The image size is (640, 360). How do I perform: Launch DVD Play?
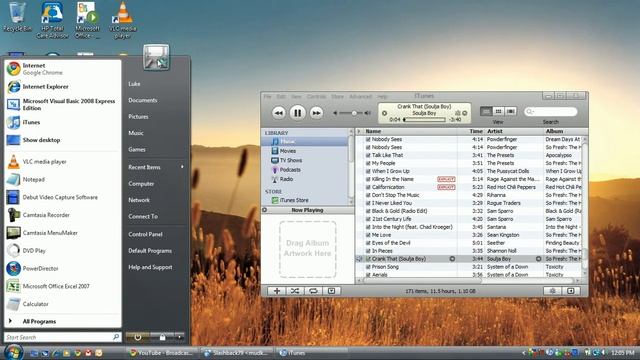coord(63,251)
